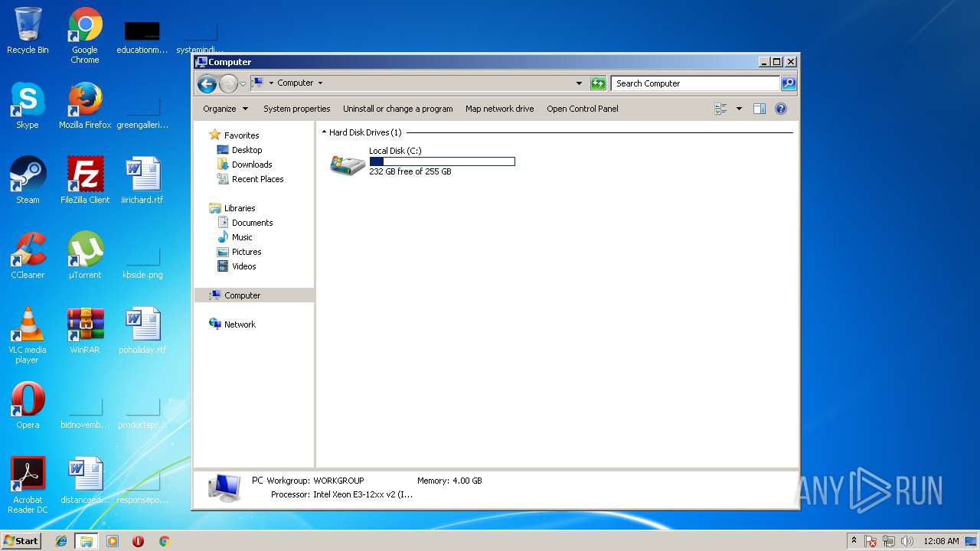Open Skype desktop shortcut
The image size is (980, 551).
[x=28, y=106]
